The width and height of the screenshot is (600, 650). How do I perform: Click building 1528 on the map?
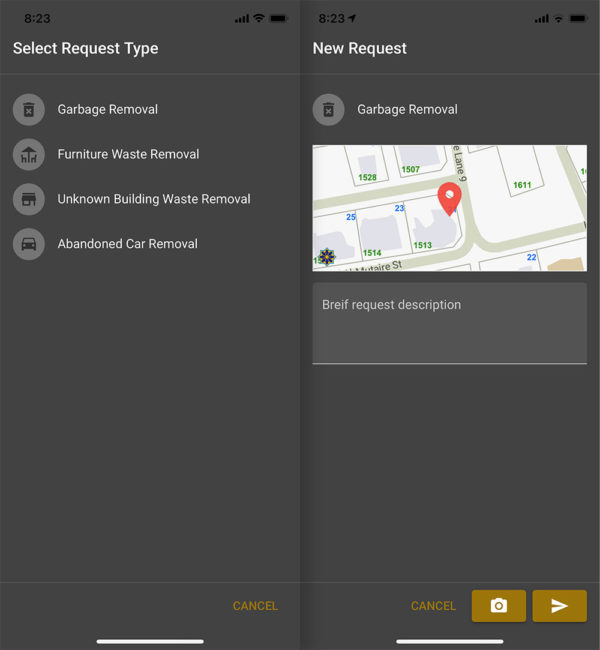[367, 177]
